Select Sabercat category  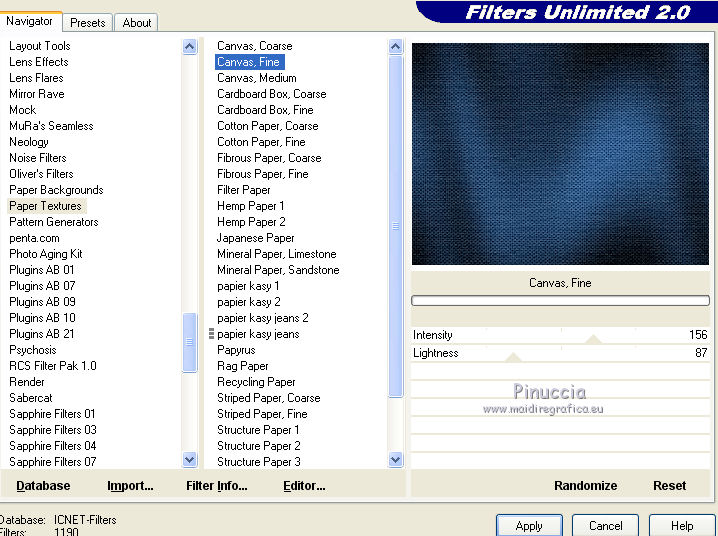[31, 398]
